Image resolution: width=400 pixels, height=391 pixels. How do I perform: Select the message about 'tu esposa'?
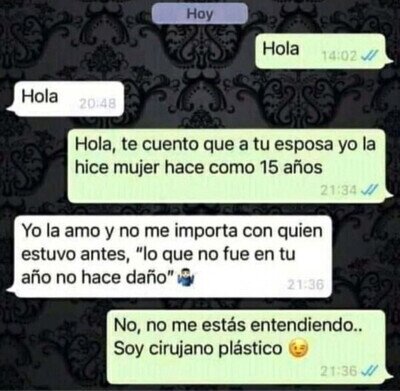pos(229,166)
